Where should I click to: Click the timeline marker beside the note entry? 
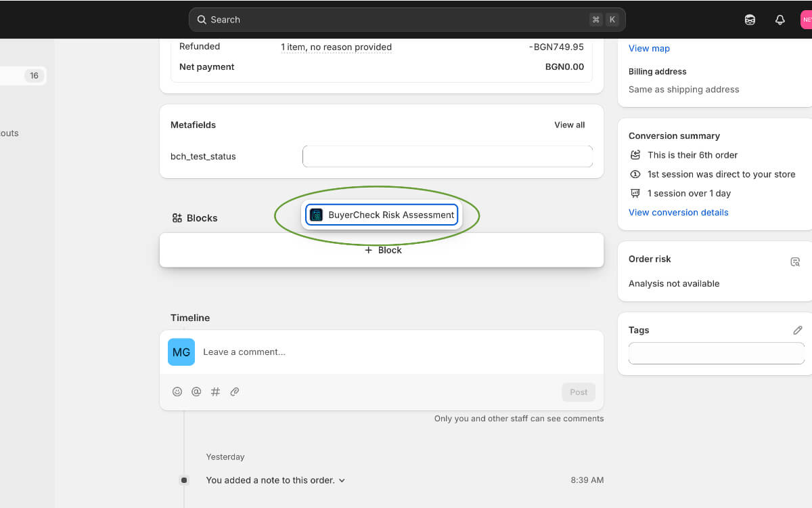tap(184, 480)
